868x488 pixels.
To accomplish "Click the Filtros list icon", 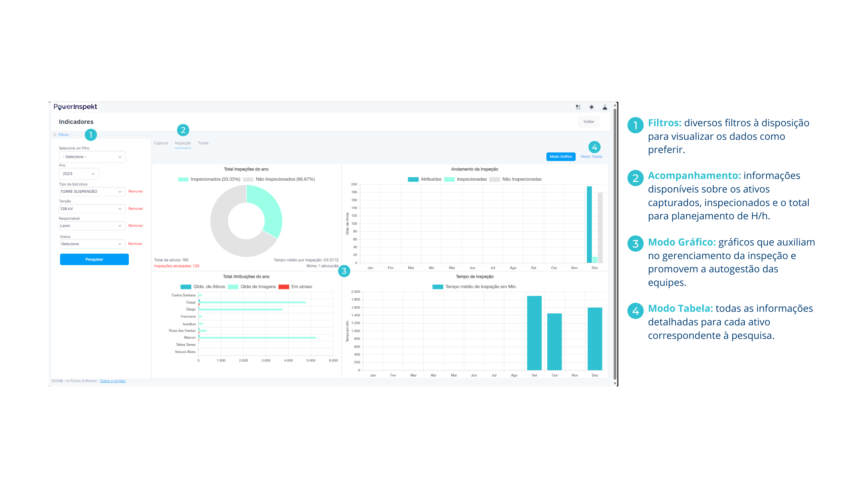I will pyautogui.click(x=55, y=135).
